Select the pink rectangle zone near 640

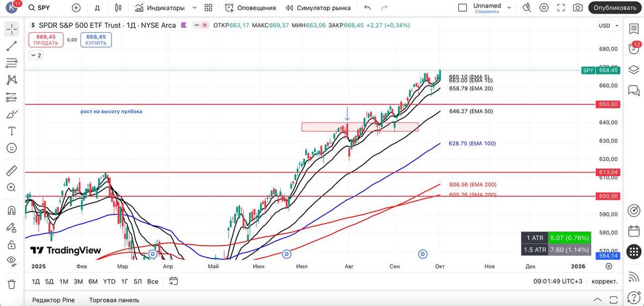click(360, 127)
